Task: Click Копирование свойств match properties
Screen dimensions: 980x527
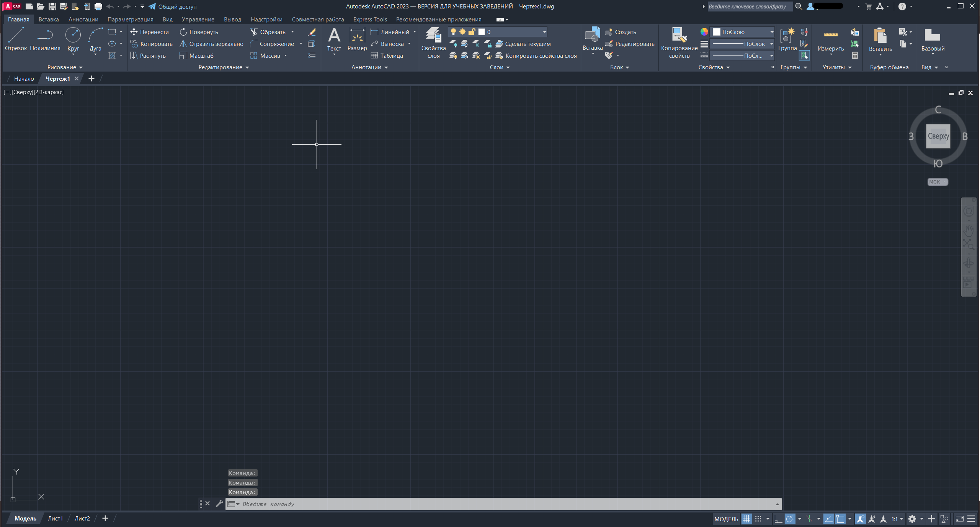Action: (679, 42)
